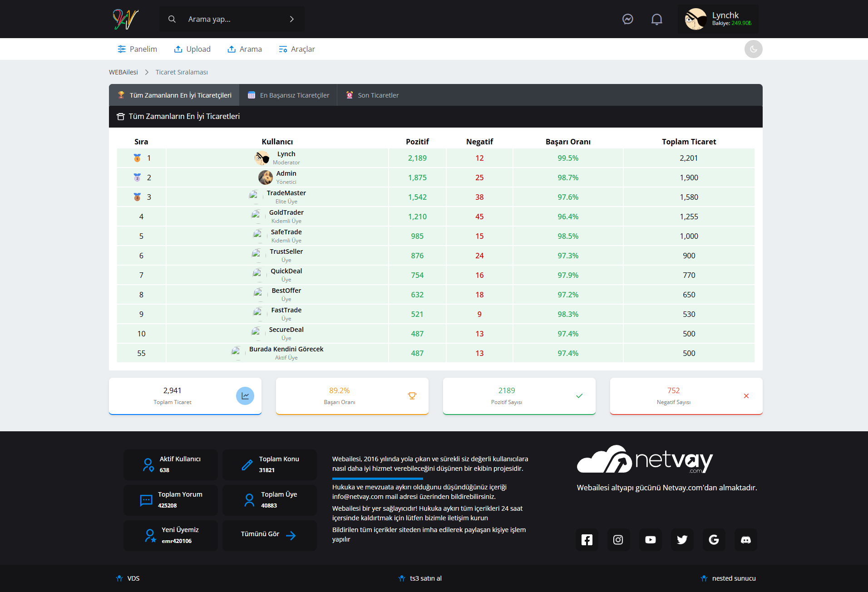Click the Başarı Oranı column header

click(568, 142)
